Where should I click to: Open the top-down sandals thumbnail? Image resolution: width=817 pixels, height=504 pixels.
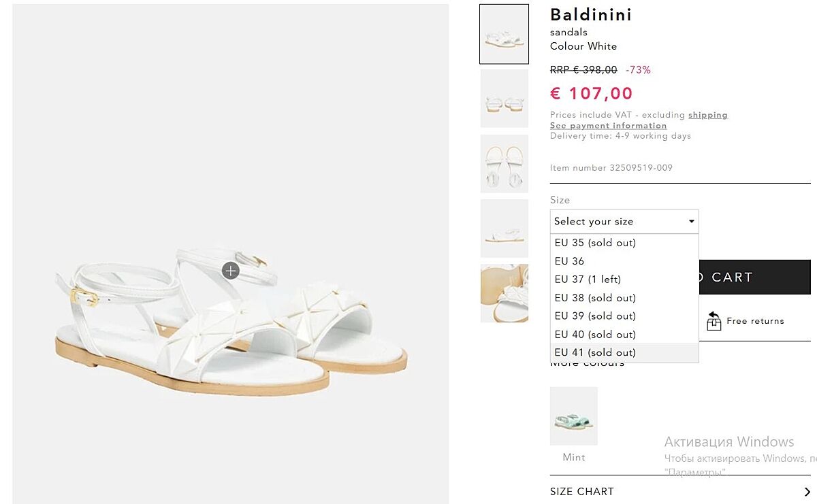[x=504, y=163]
